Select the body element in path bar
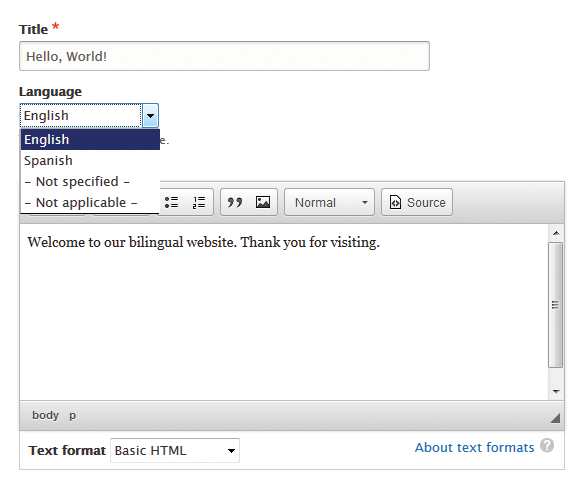Image resolution: width=584 pixels, height=480 pixels. tap(45, 415)
